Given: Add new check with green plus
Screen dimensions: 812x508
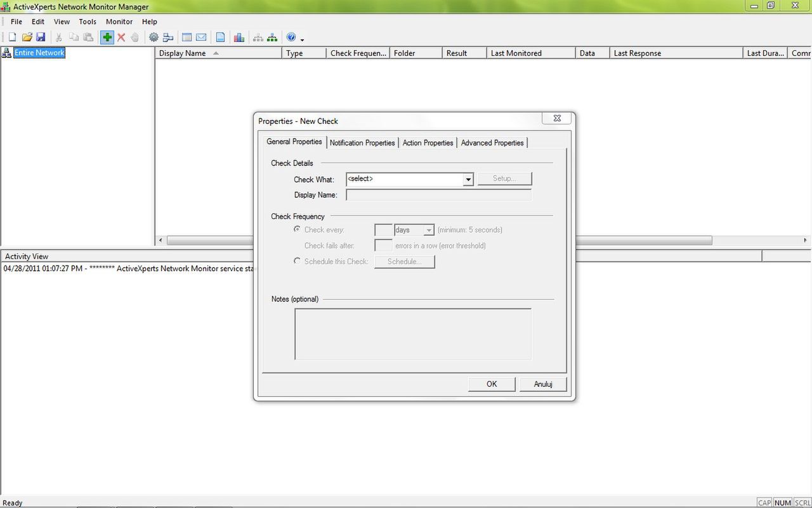Looking at the screenshot, I should pos(107,37).
